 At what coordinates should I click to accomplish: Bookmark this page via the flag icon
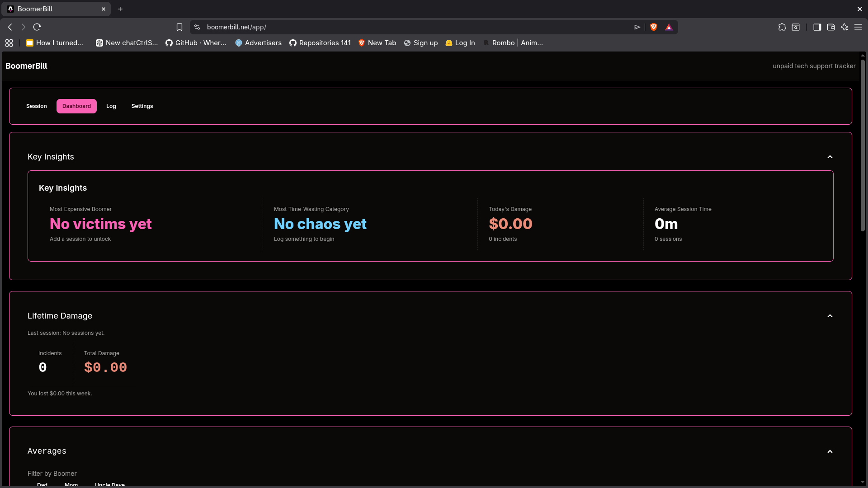click(179, 27)
